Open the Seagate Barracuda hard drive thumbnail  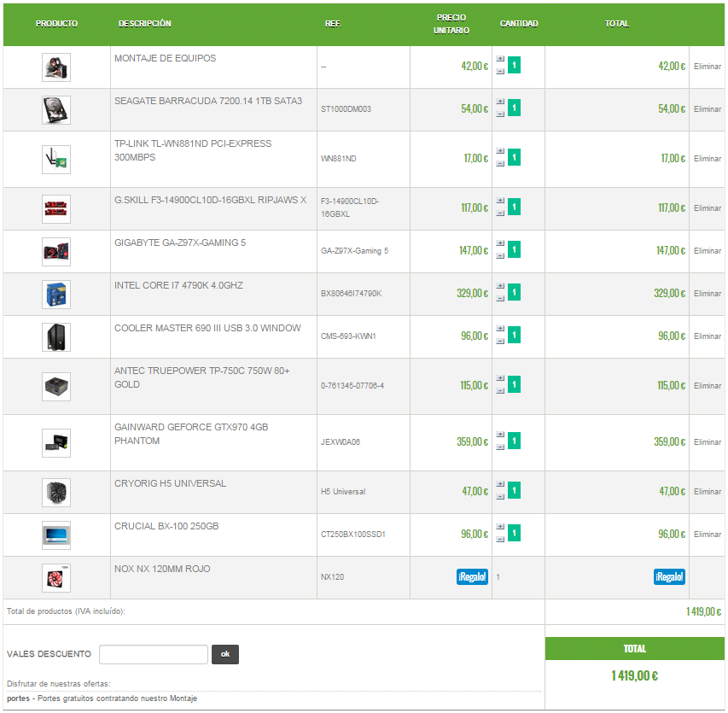(x=56, y=110)
